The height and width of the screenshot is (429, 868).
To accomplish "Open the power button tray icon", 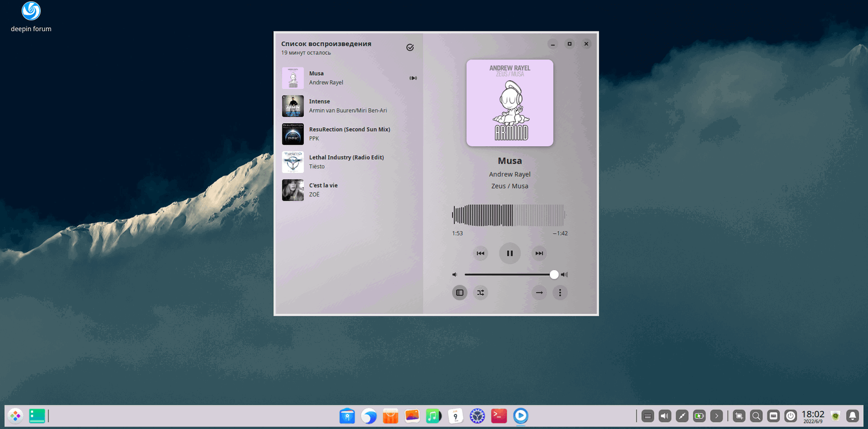I will tap(790, 416).
